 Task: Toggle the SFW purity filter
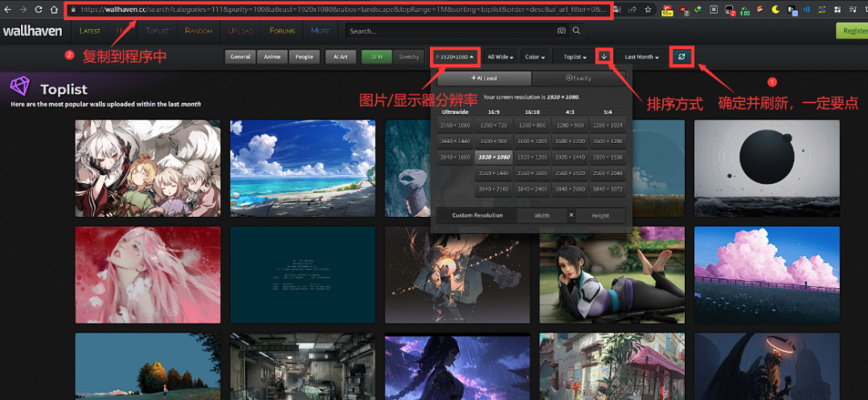click(377, 57)
